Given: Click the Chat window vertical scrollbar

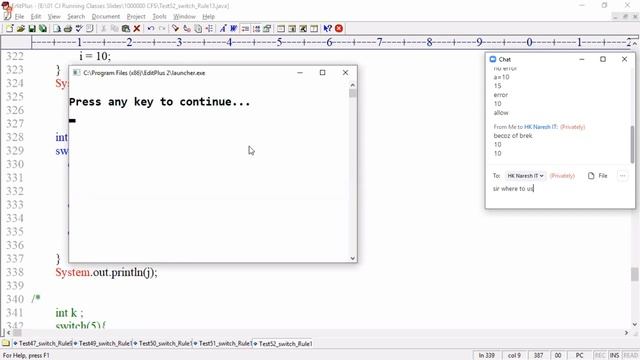Looking at the screenshot, I should 632,145.
